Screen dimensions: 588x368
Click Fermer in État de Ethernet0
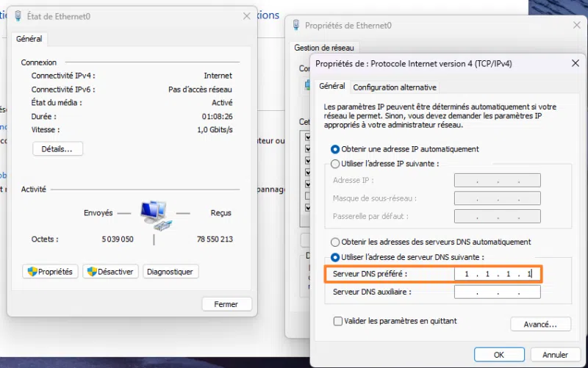(x=226, y=304)
